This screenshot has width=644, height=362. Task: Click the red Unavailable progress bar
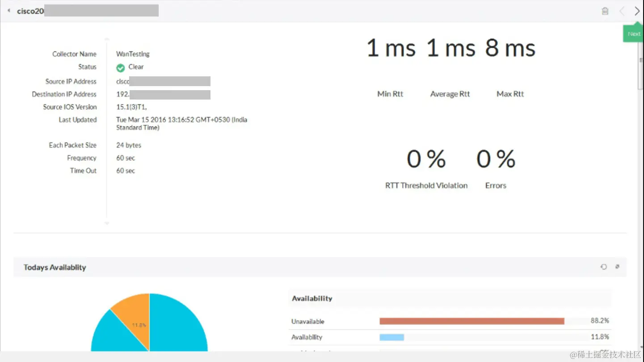(471, 320)
